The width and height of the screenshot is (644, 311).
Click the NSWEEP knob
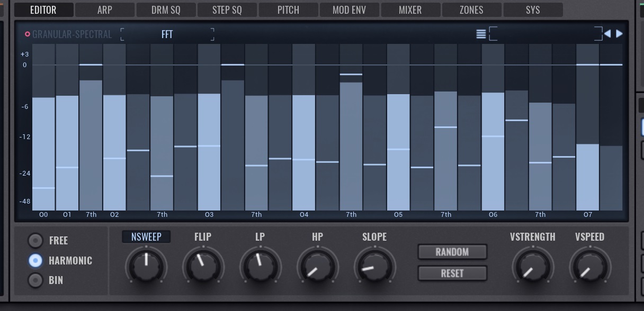click(146, 266)
